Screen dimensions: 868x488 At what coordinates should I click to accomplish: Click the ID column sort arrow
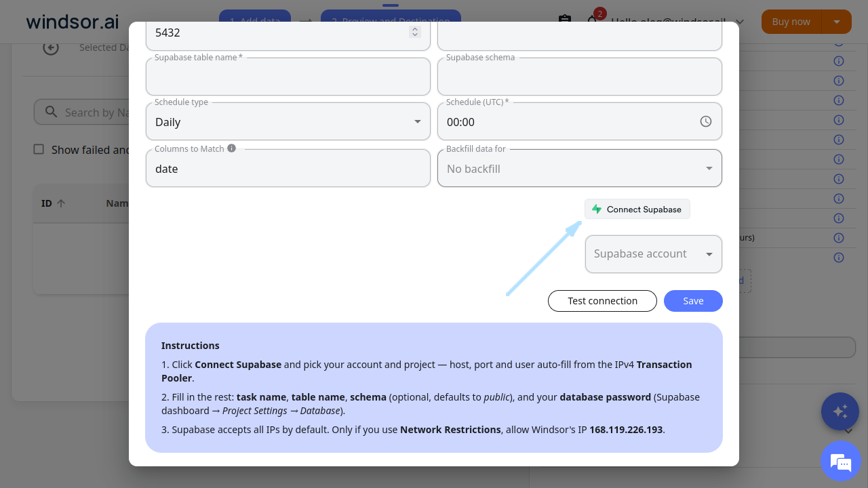61,203
